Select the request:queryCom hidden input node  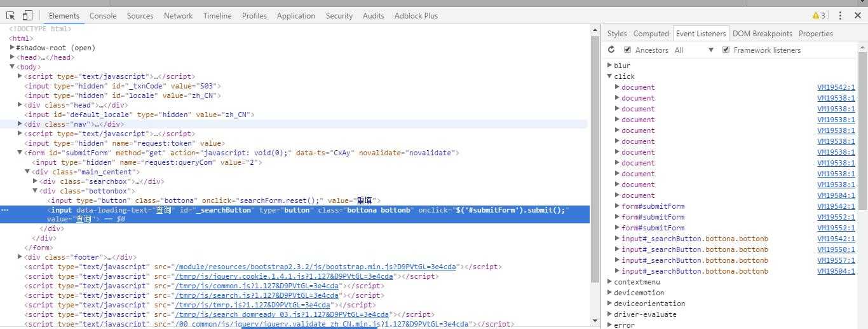click(147, 162)
